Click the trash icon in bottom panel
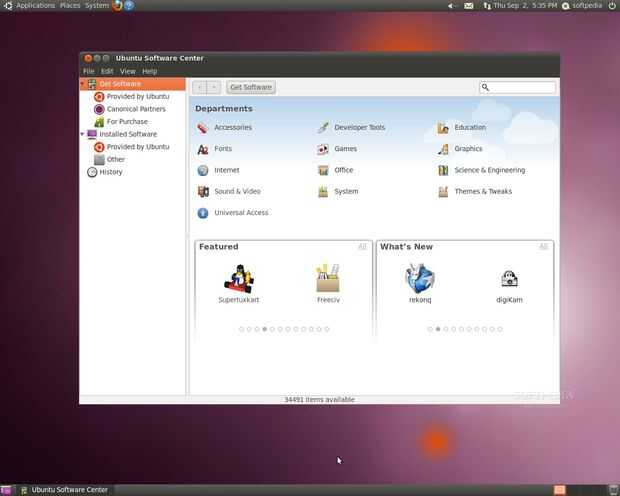The height and width of the screenshot is (496, 620). tap(613, 490)
